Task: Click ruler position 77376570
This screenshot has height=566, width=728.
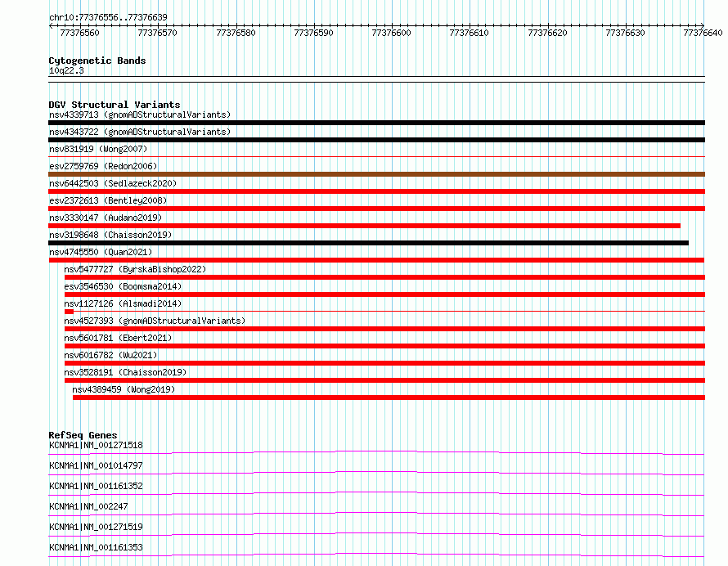Action: click(x=157, y=33)
